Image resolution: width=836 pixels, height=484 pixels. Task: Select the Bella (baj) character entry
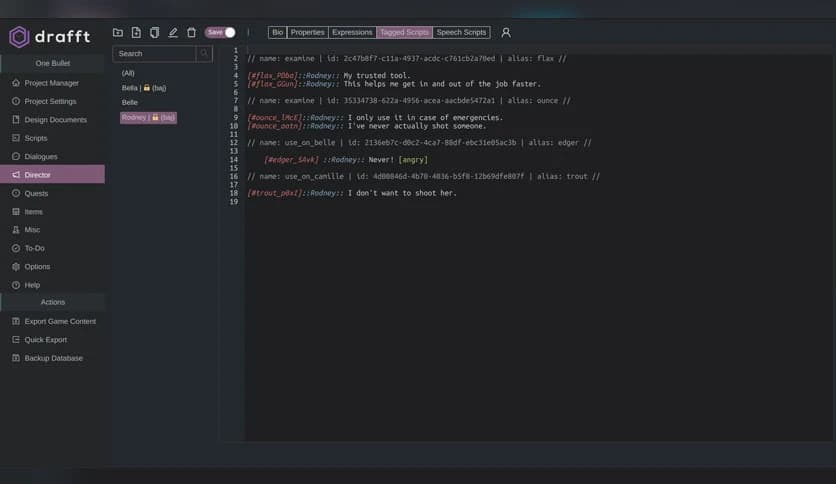coord(144,88)
